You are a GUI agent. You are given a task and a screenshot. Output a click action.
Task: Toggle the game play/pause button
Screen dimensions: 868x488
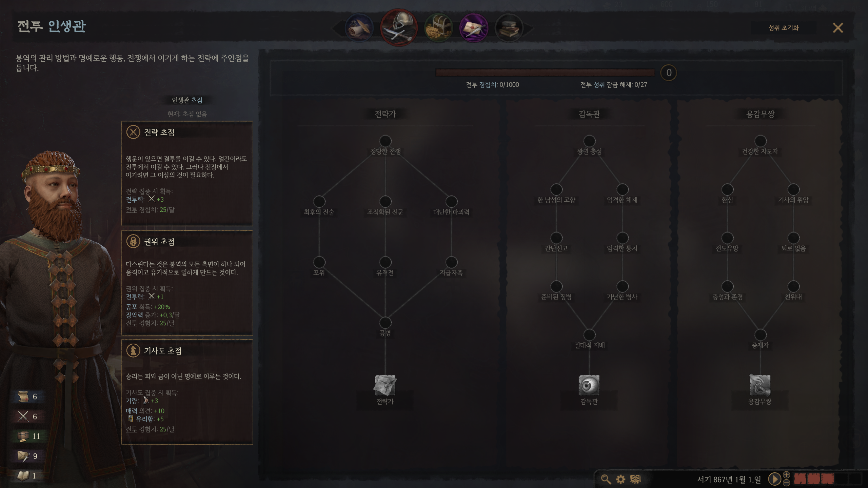pyautogui.click(x=774, y=479)
